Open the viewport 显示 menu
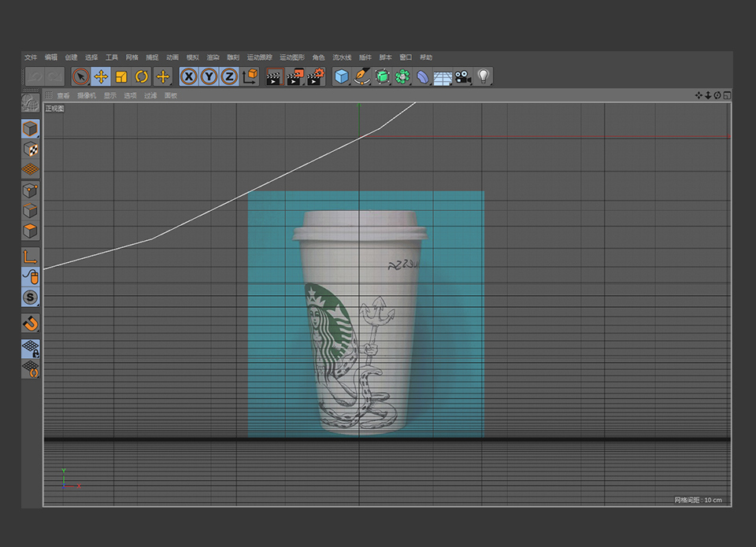Screen dimensions: 756x547 coord(110,95)
